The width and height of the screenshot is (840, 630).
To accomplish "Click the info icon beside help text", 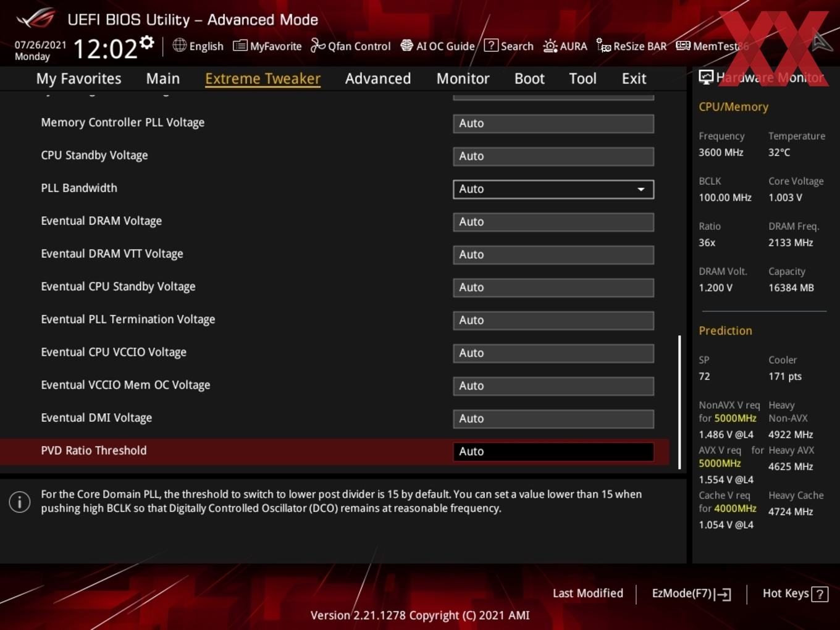I will pos(20,502).
